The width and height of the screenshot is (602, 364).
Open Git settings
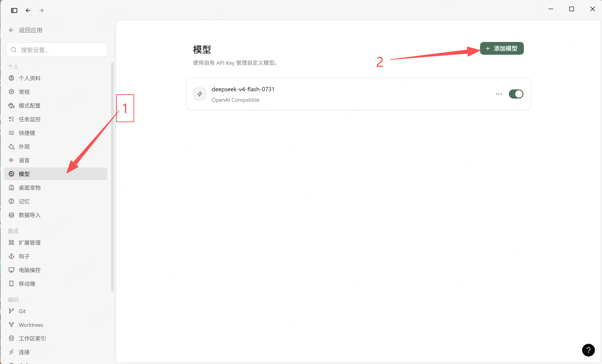pos(56,311)
